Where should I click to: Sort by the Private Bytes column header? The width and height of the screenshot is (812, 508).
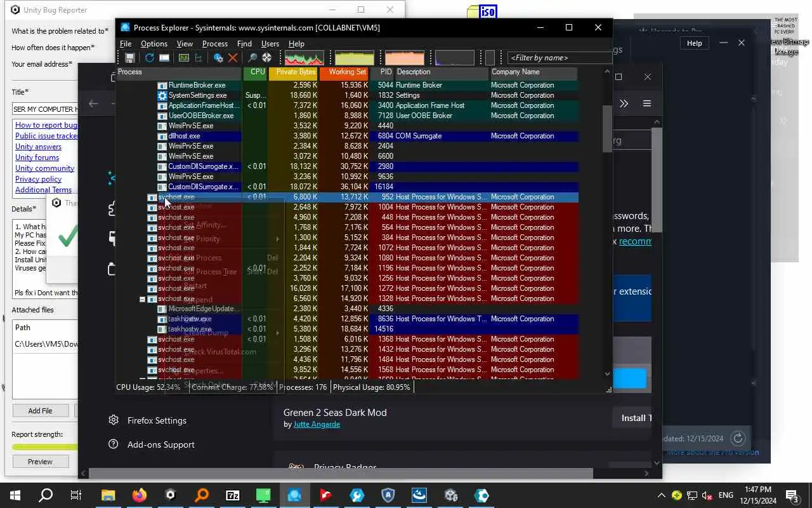pos(294,72)
